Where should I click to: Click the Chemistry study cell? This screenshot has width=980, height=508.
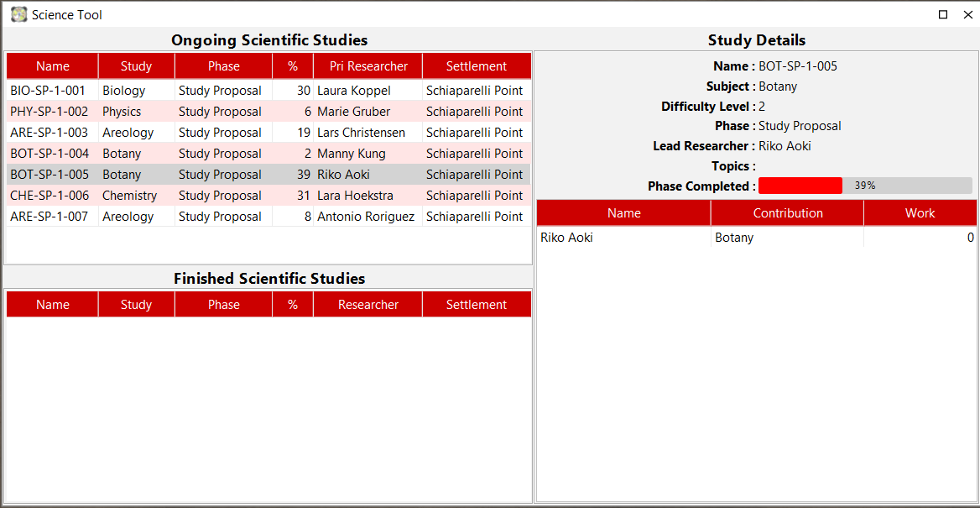(x=136, y=196)
